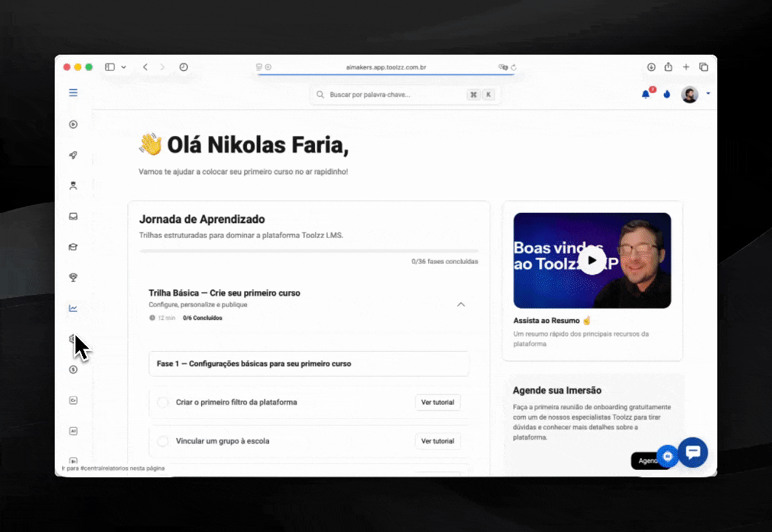Image resolution: width=772 pixels, height=532 pixels.
Task: Click the Safari forward arrow
Action: point(162,67)
